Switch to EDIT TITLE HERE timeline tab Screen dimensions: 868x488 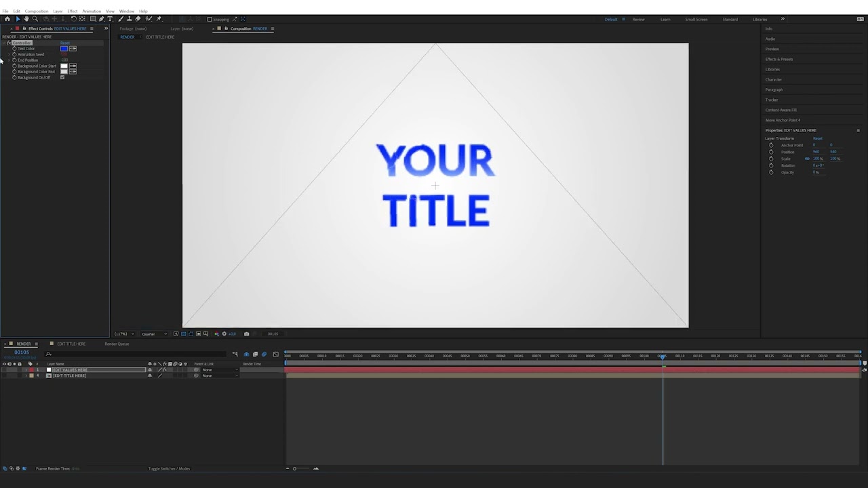71,344
